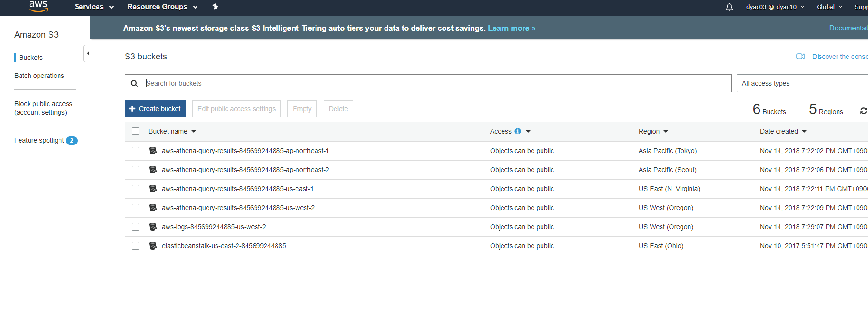
Task: Focus the Search for buckets field
Action: 428,83
